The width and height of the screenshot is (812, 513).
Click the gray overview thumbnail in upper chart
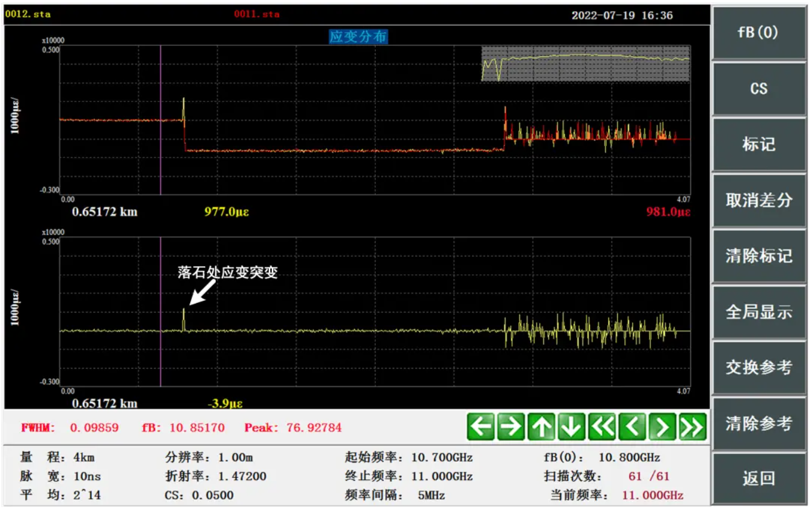coord(585,64)
